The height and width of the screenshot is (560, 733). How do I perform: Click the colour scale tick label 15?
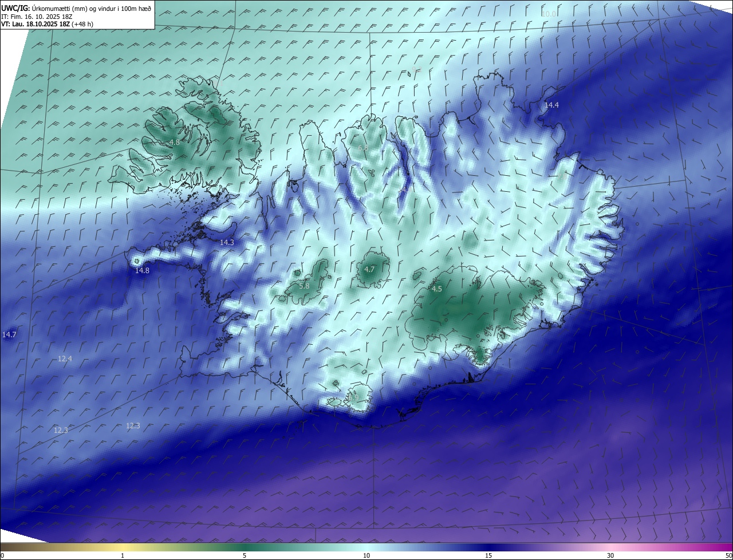point(488,555)
